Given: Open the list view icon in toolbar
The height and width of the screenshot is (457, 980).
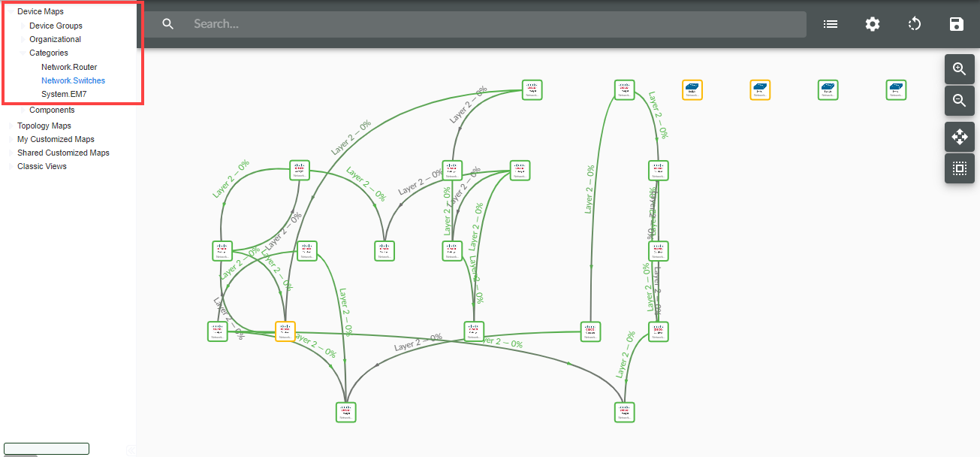Looking at the screenshot, I should tap(830, 24).
